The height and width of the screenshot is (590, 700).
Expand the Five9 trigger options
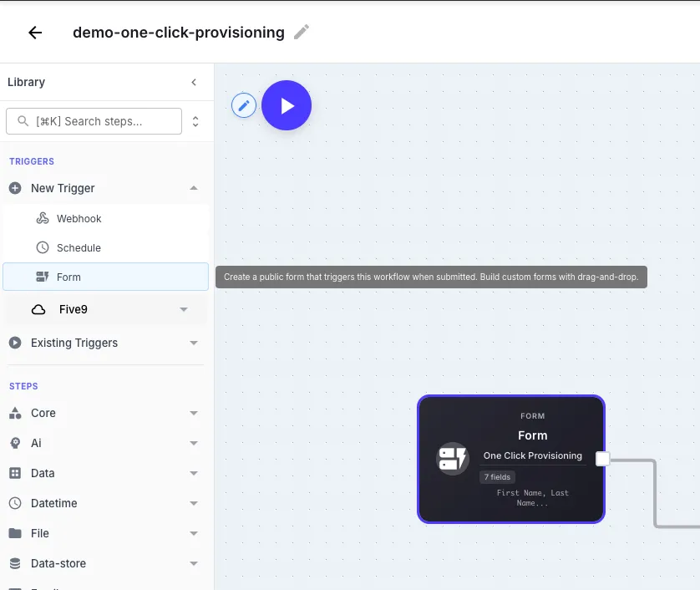184,308
